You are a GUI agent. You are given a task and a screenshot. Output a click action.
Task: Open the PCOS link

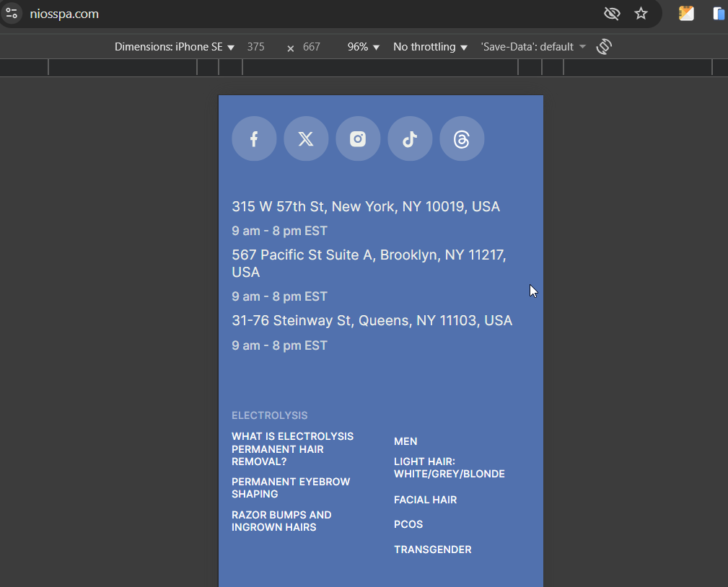[408, 524]
